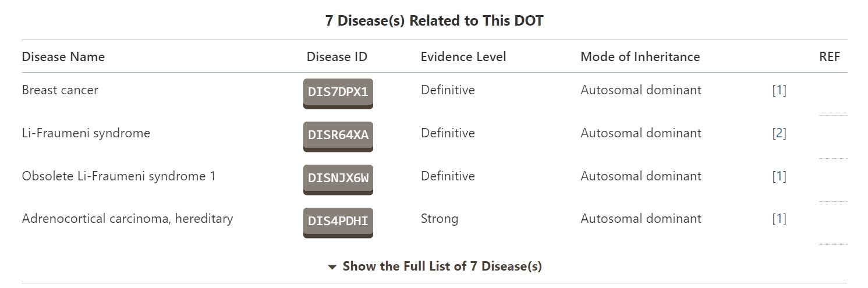Open reference [1] in the Breast cancer row
The width and height of the screenshot is (868, 288).
(779, 90)
